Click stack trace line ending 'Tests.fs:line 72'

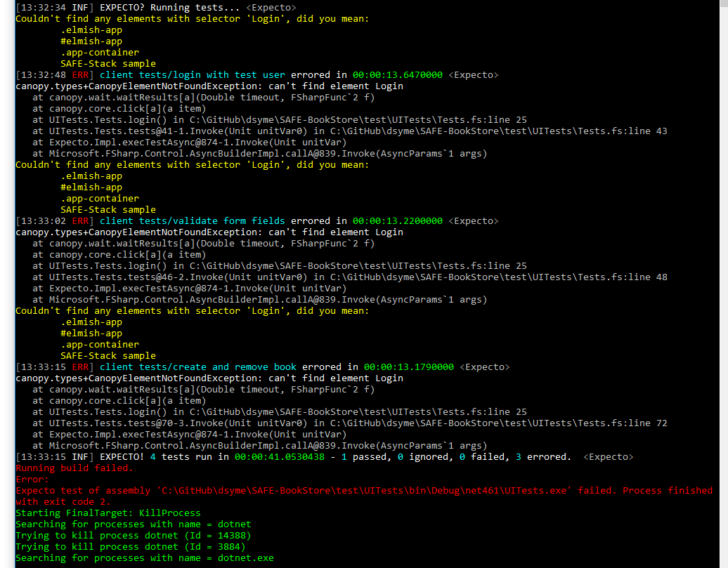350,423
